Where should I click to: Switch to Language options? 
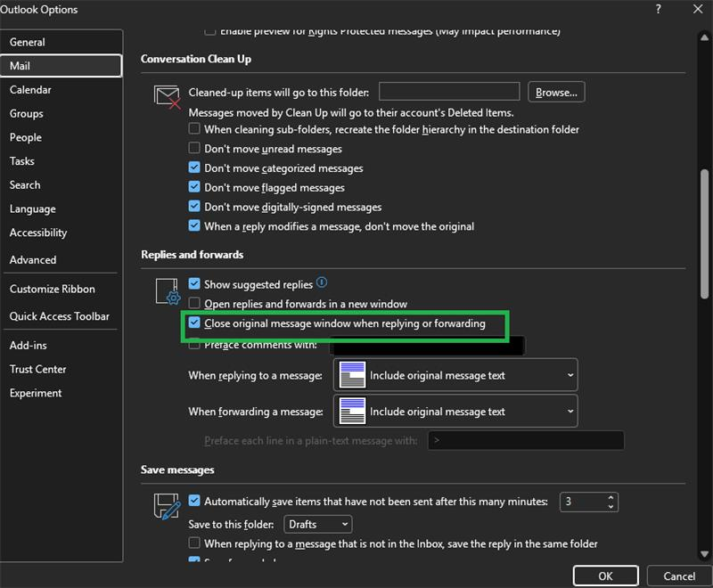coord(61,208)
